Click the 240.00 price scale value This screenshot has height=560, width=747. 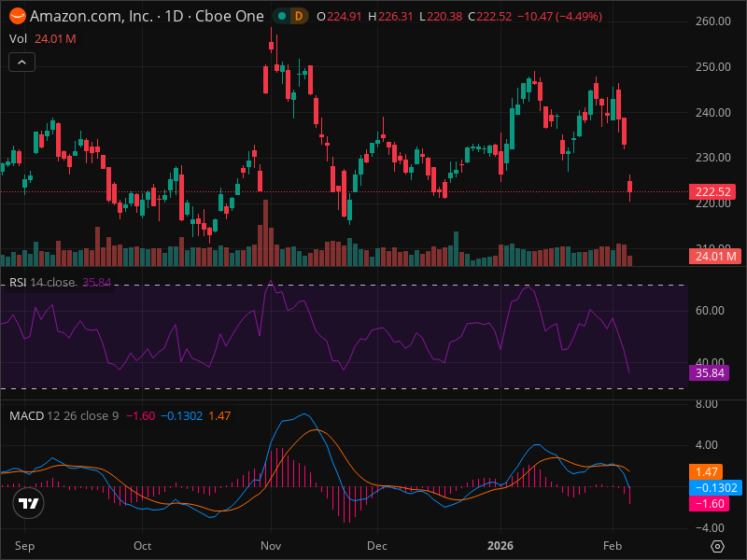click(712, 113)
